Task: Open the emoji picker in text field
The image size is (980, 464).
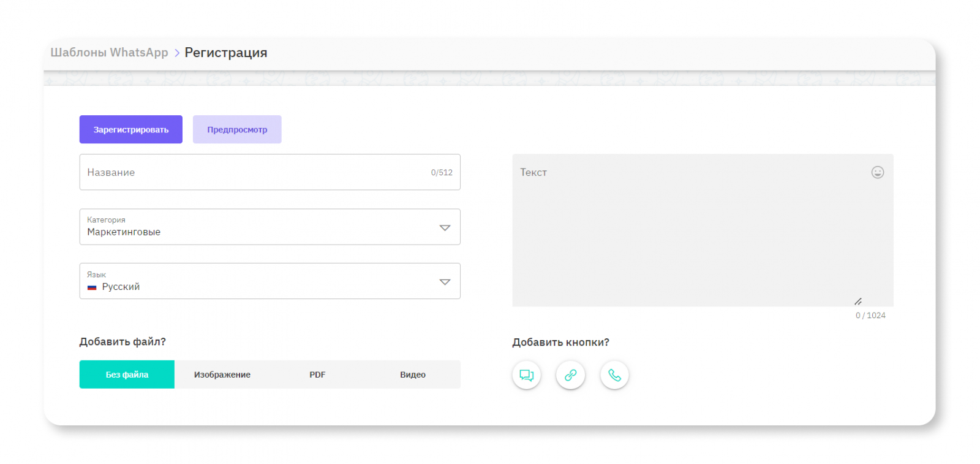Action: (877, 172)
